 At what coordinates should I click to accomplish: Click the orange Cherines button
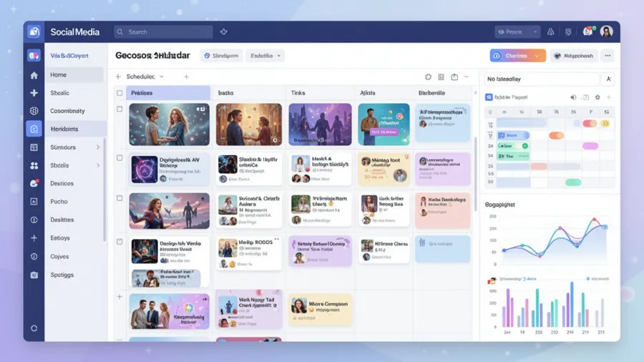(x=517, y=56)
